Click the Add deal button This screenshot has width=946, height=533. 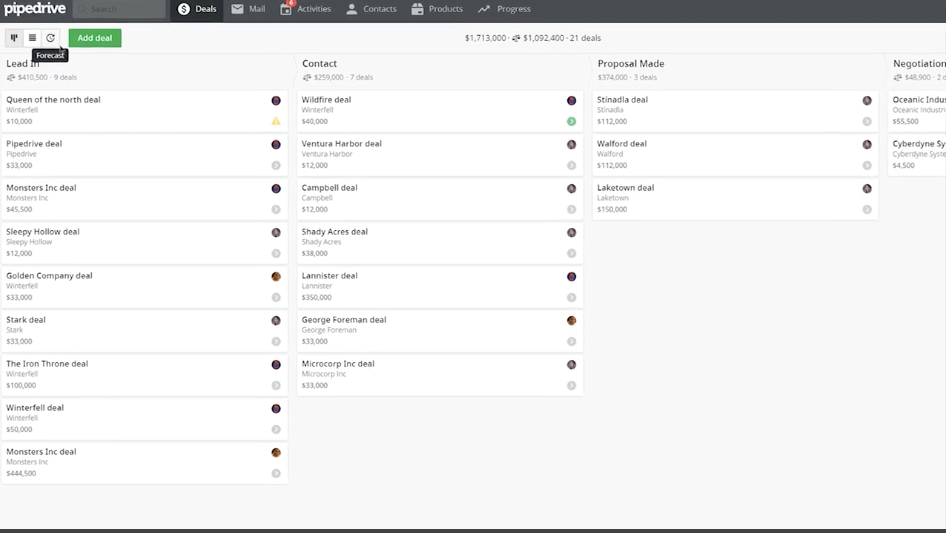pyautogui.click(x=95, y=38)
